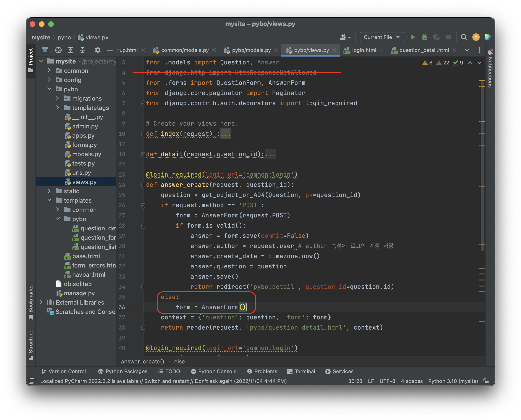Collapse all items in the project tree toolbar
Screen dimensions: 521x420
pos(83,50)
